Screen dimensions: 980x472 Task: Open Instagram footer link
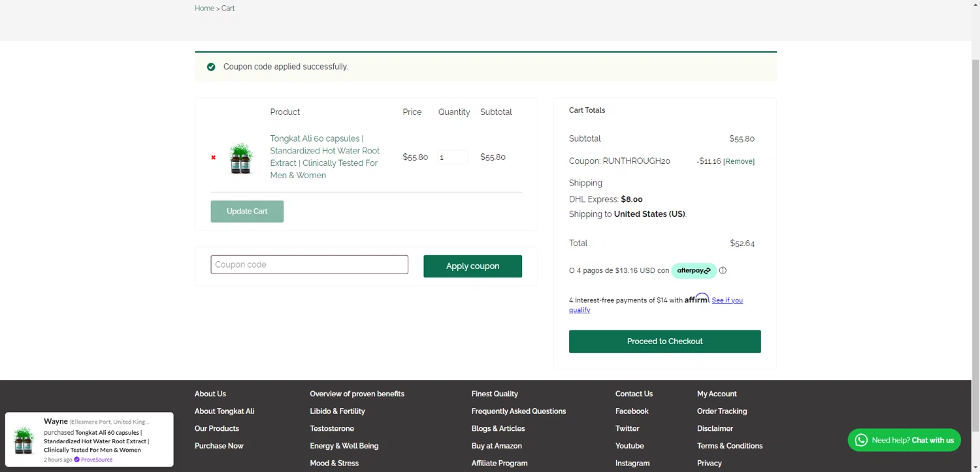(x=632, y=463)
